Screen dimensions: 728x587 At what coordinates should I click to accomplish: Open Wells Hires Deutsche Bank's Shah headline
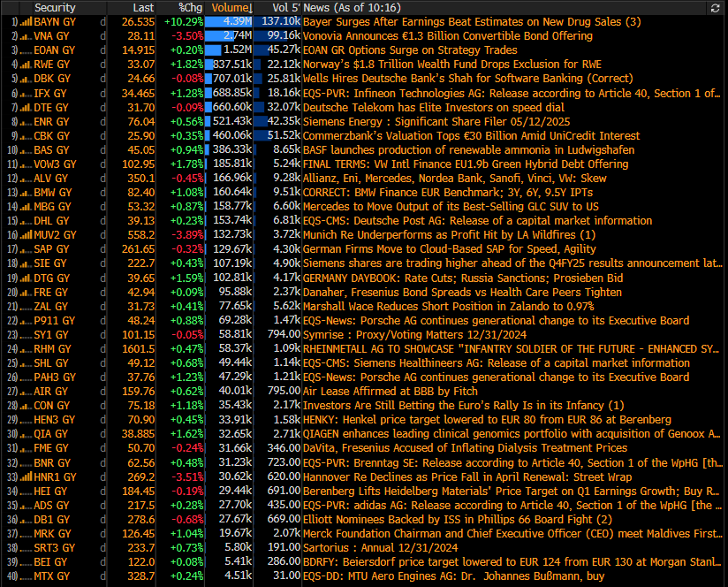coord(468,79)
